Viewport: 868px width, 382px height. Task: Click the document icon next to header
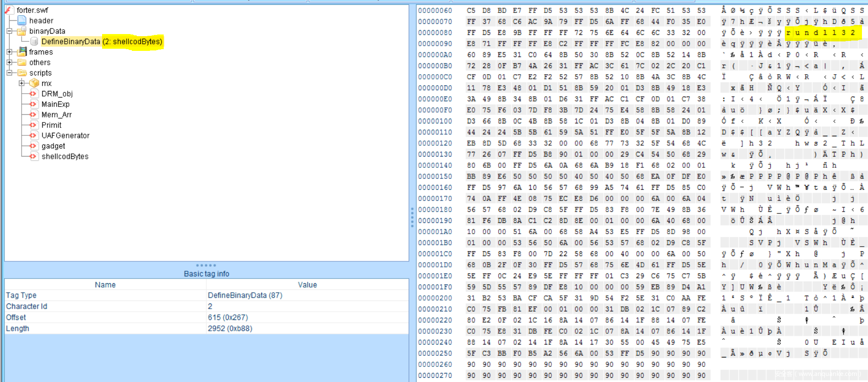(22, 20)
